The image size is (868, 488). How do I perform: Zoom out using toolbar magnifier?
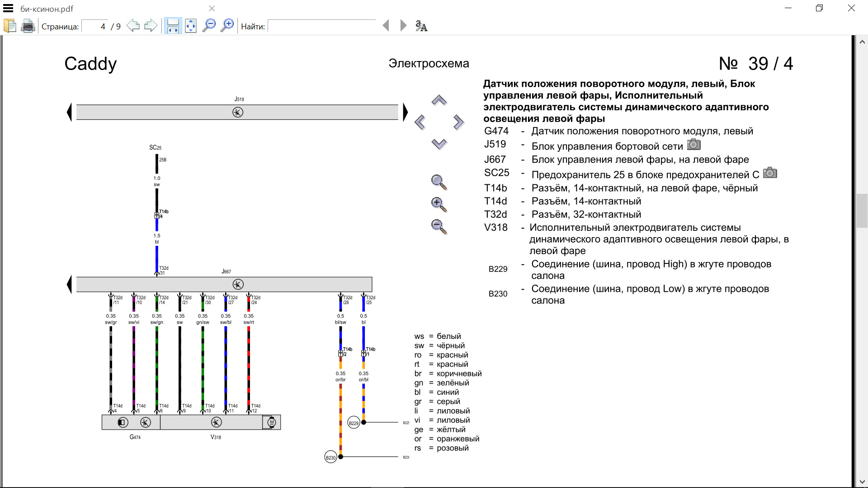[209, 26]
